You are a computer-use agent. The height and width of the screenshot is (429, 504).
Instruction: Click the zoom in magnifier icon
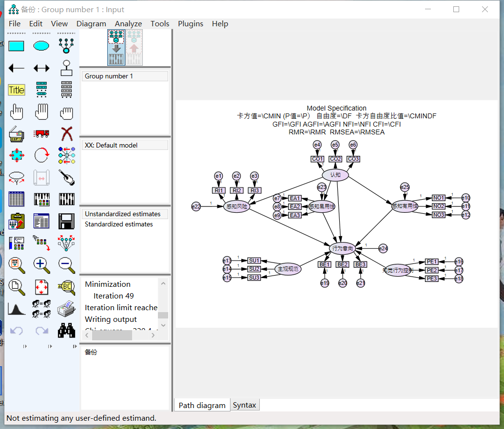point(41,264)
